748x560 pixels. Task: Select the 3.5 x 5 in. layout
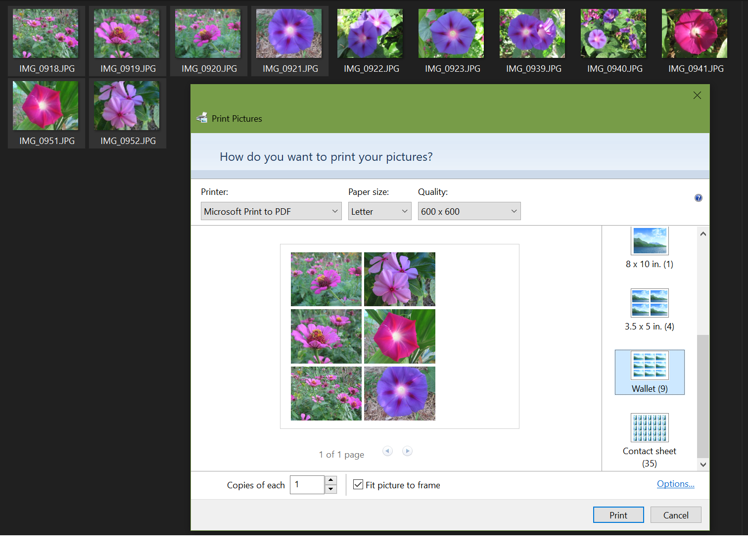[x=650, y=303]
